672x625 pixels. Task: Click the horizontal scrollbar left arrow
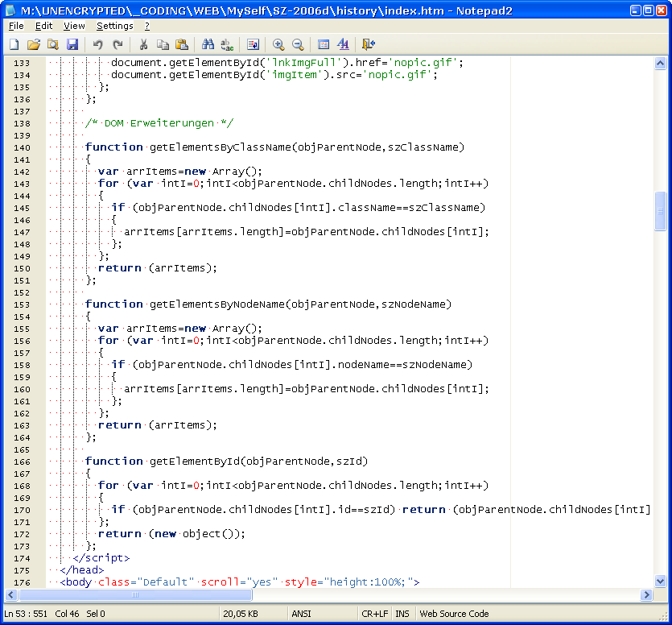pyautogui.click(x=11, y=594)
